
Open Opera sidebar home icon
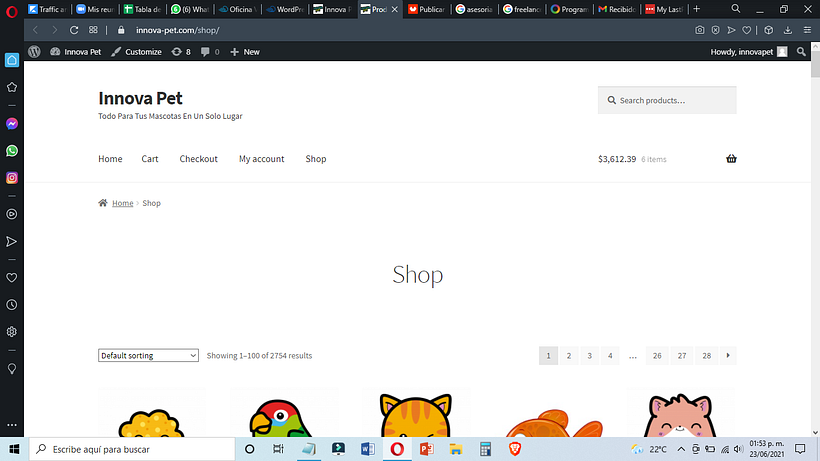pos(12,60)
